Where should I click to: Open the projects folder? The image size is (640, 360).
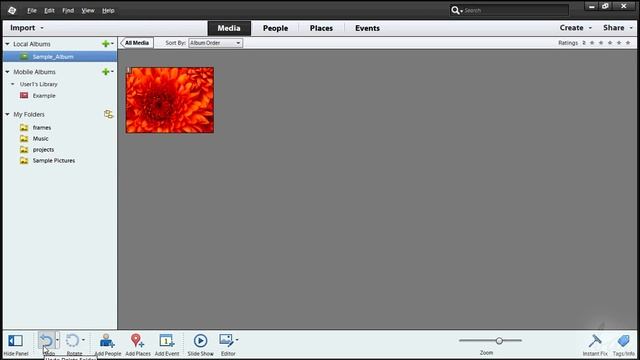43,150
